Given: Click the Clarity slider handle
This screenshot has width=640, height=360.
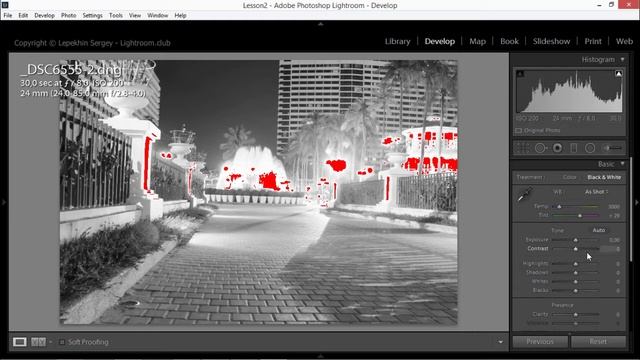Looking at the screenshot, I should point(576,315).
